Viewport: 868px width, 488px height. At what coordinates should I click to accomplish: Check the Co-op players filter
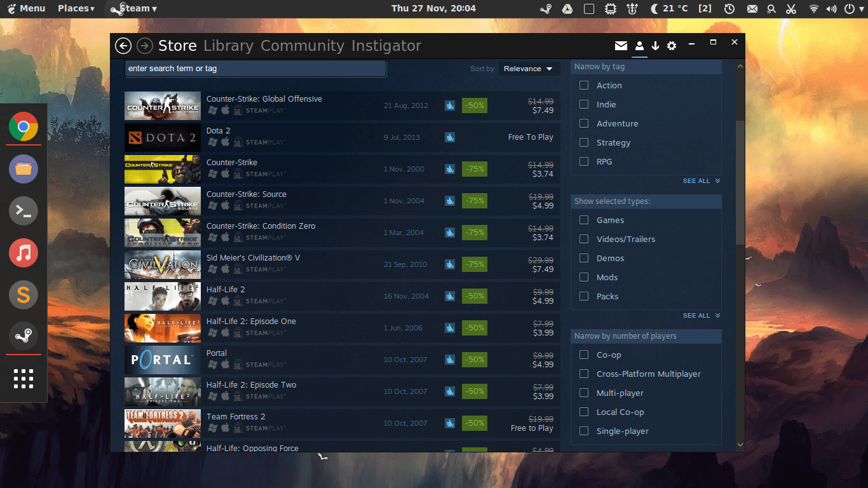[584, 355]
